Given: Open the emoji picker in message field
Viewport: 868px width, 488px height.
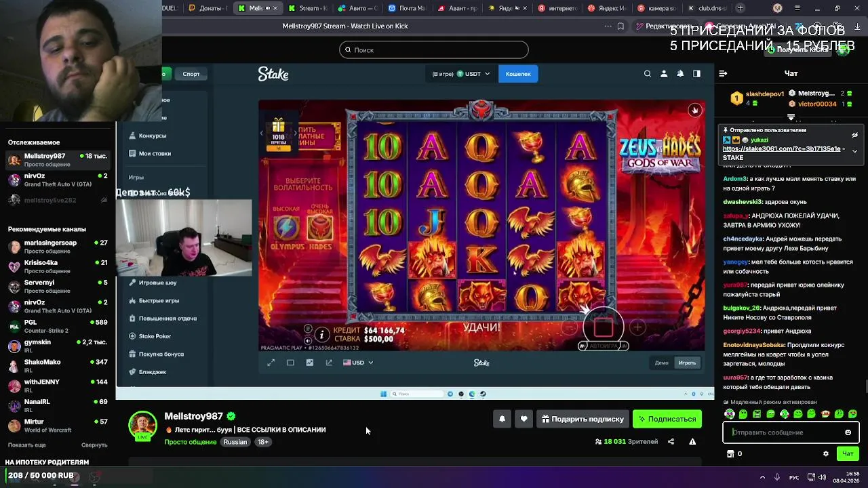Looking at the screenshot, I should click(848, 432).
